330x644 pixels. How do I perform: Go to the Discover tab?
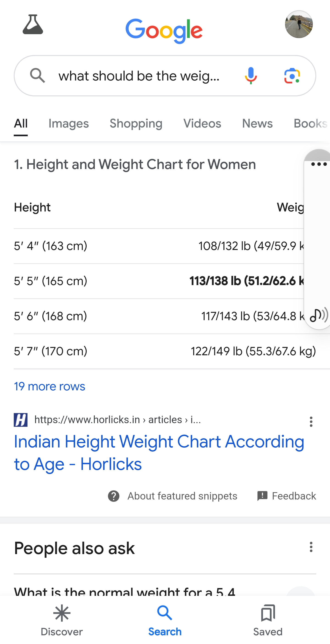62,620
